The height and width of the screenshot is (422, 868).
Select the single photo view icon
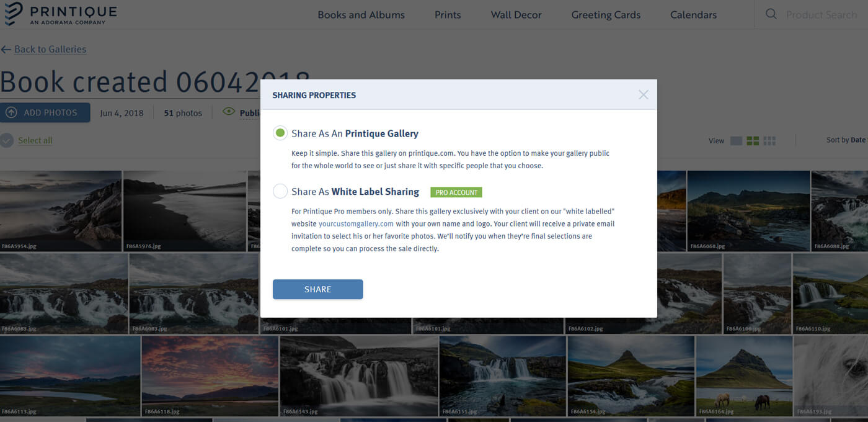(x=736, y=140)
